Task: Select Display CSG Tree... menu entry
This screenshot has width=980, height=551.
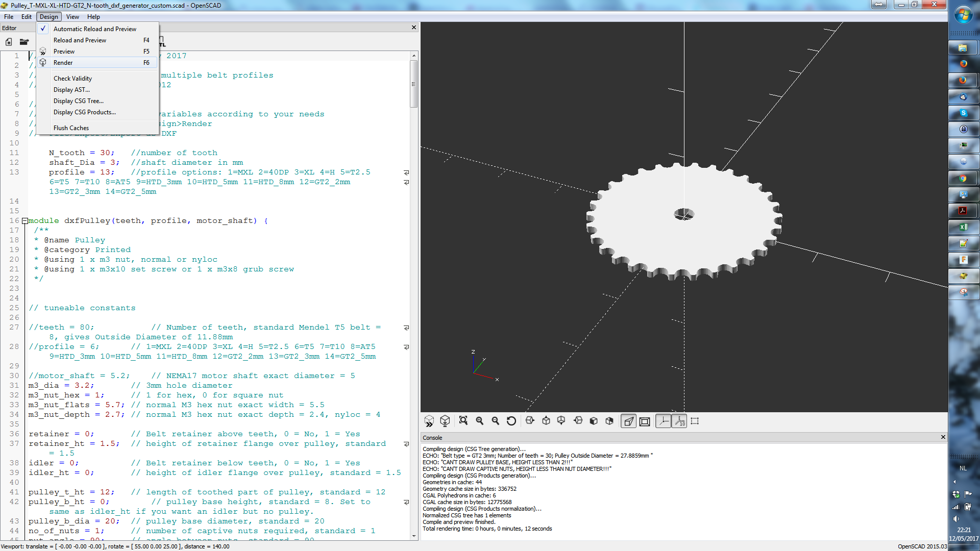Action: (97, 101)
